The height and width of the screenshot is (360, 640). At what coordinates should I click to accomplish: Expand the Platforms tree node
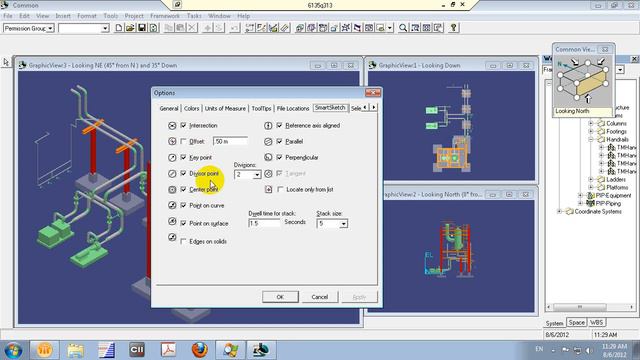(591, 187)
